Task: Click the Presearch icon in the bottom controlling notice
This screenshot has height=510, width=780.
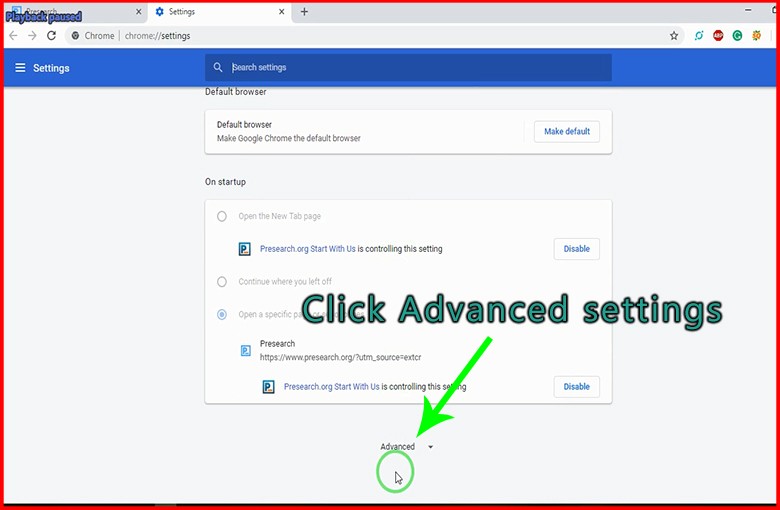Action: 269,387
